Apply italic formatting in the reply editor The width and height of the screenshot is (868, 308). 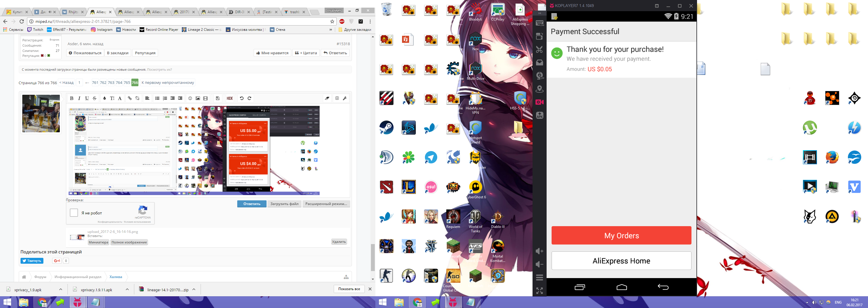[79, 98]
